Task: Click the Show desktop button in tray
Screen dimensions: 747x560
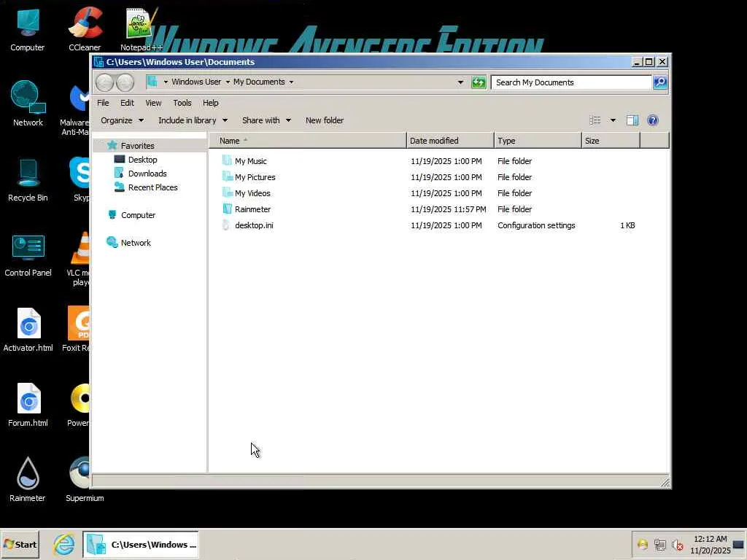Action: 740,545
